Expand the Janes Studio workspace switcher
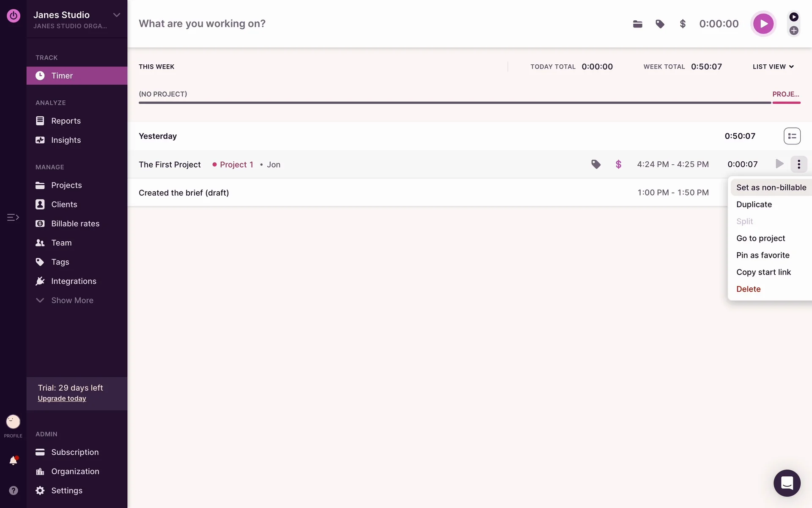 (117, 15)
